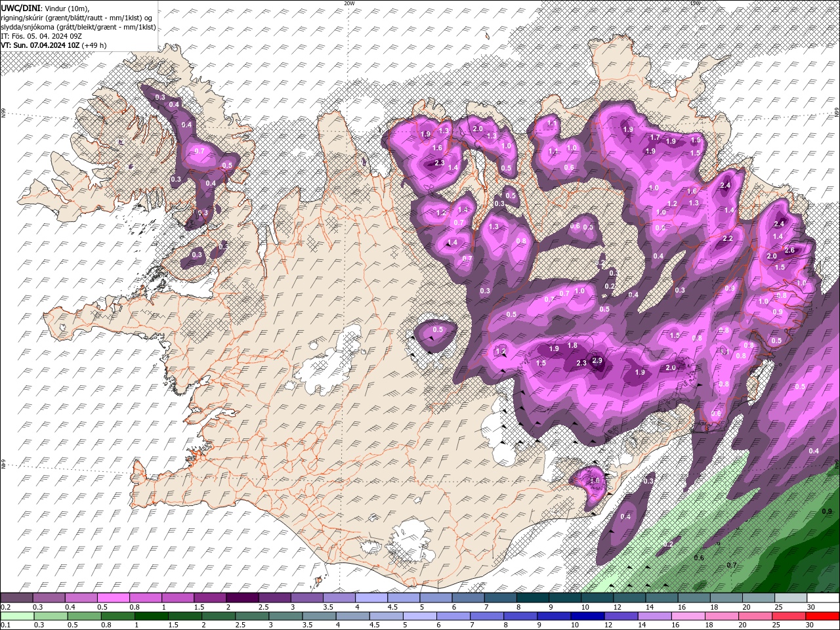Pick the pale grey 25 swatch in the upper legend
Viewport: 840px width, 630px height.
pos(790,598)
